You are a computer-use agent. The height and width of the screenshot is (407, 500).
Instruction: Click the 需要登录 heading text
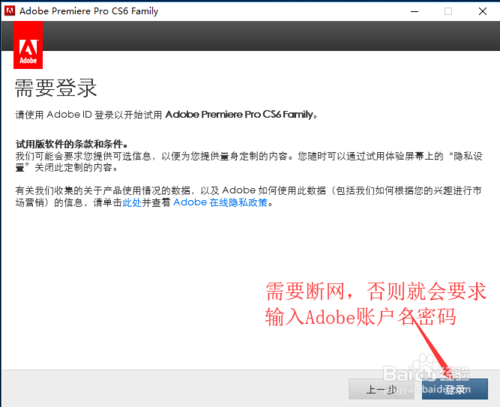(56, 88)
